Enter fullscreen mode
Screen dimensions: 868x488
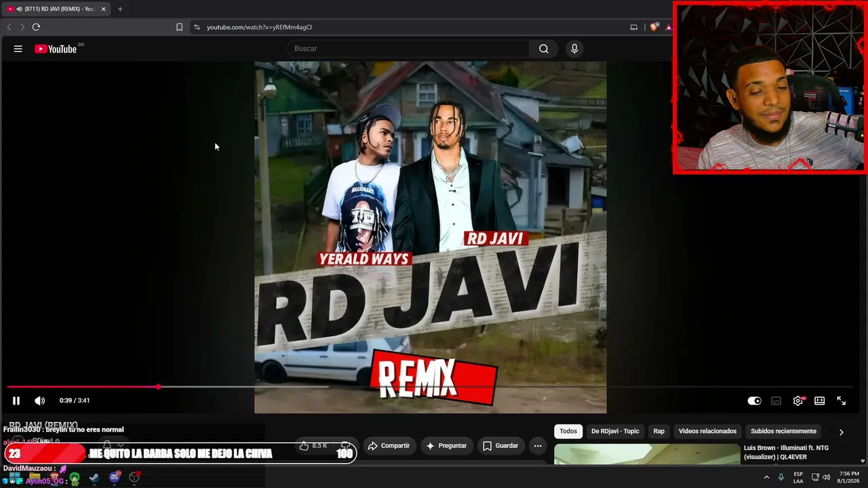pos(842,401)
